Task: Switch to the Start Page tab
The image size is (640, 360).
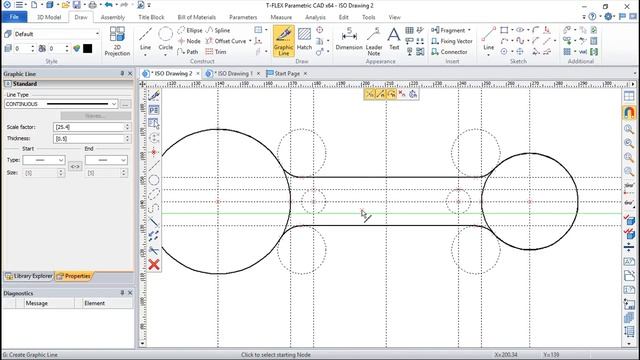Action: coord(287,73)
